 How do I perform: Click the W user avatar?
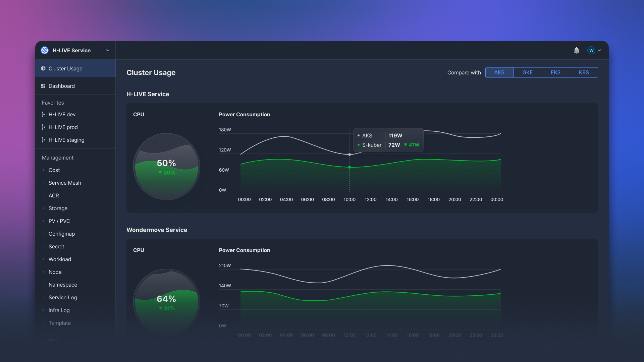click(591, 50)
